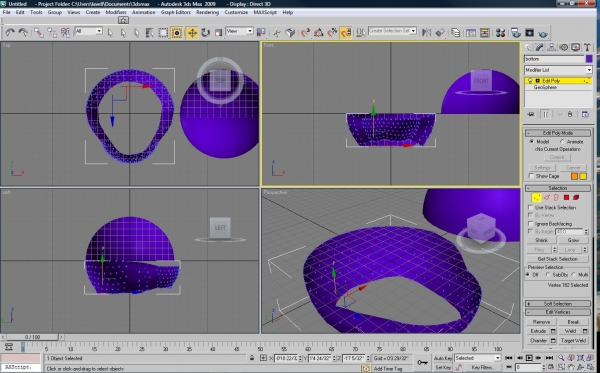This screenshot has width=600, height=373.
Task: Open the MAXScript menu
Action: [x=265, y=12]
